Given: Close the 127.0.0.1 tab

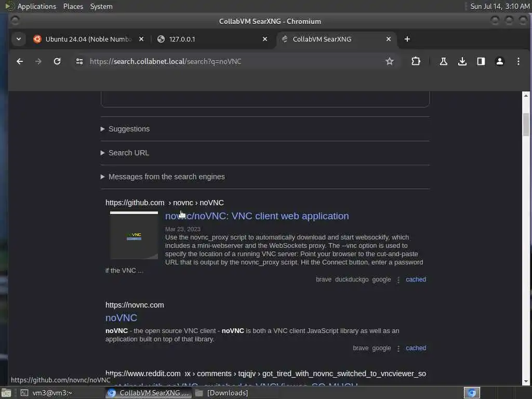Looking at the screenshot, I should click(265, 39).
